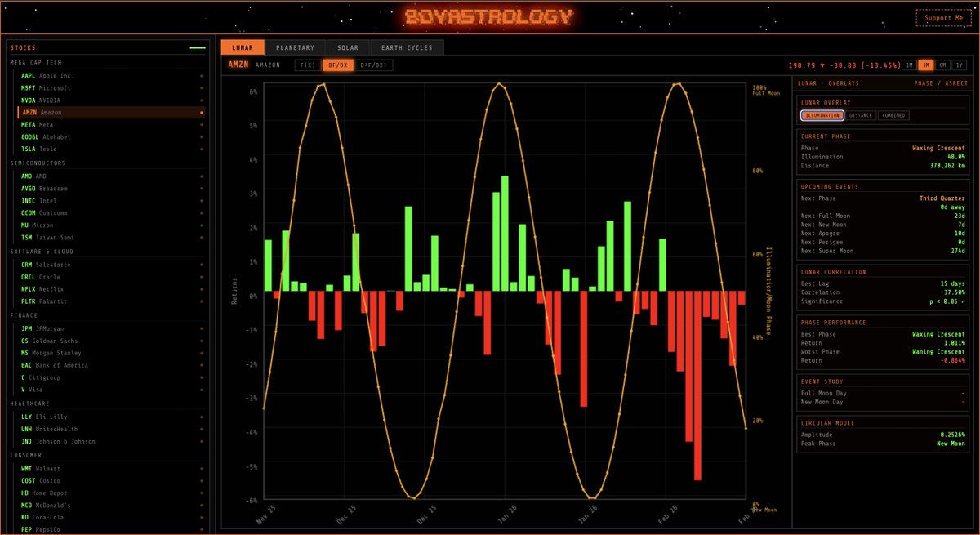Switch to the Solar tab
Image resolution: width=980 pixels, height=535 pixels.
coord(347,47)
